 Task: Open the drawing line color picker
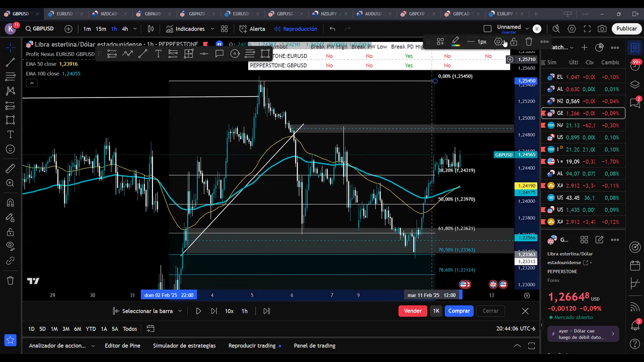455,41
